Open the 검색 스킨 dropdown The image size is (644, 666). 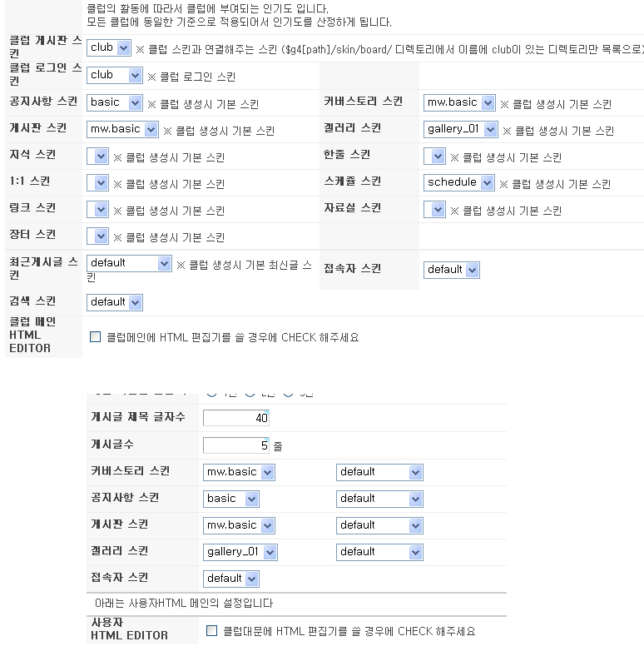click(x=115, y=302)
